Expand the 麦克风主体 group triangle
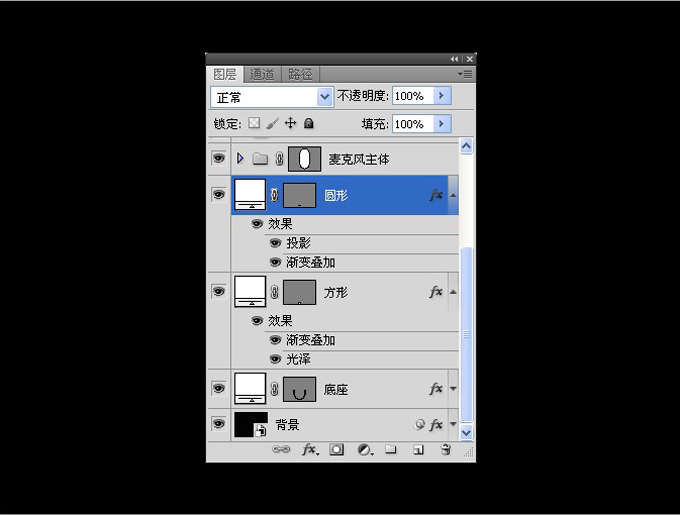Viewport: 680px width, 515px height. click(x=240, y=158)
